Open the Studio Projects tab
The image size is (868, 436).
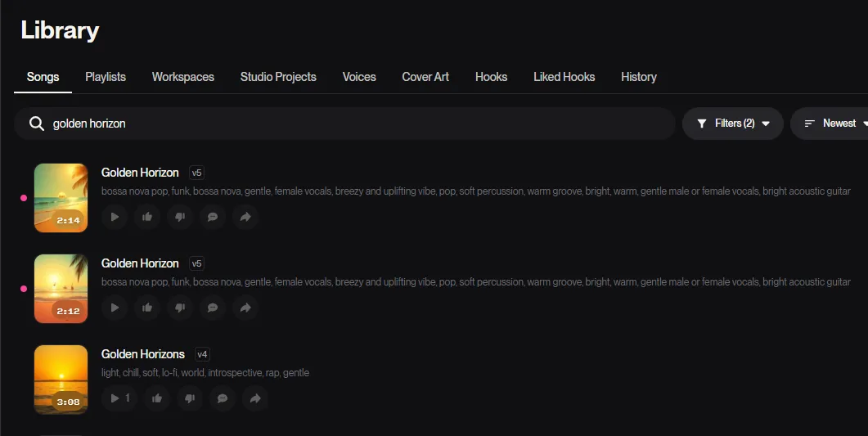(278, 77)
